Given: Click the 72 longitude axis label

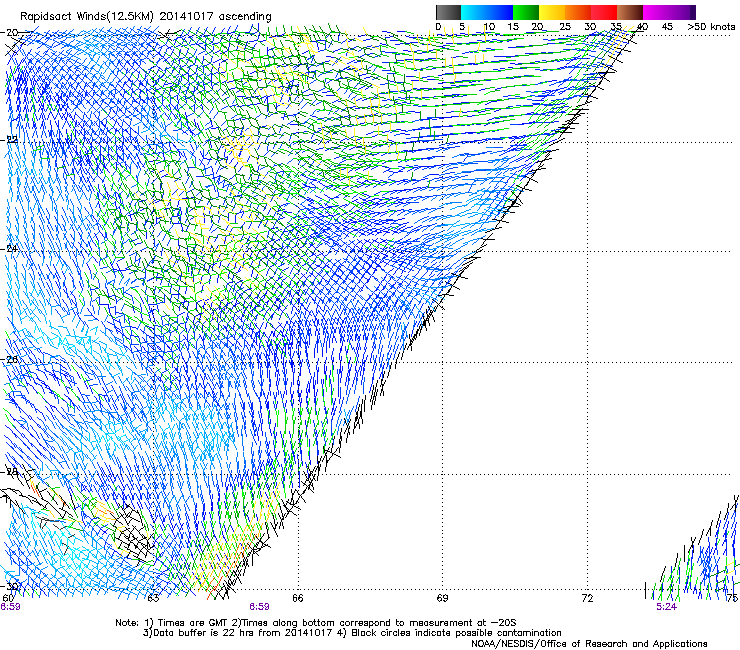Looking at the screenshot, I should coord(587,599).
